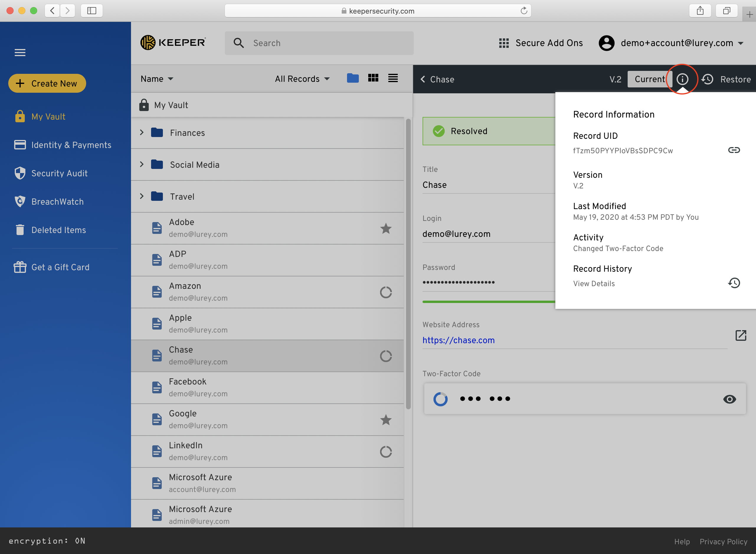
Task: Toggle Safari sidebar button
Action: (91, 11)
